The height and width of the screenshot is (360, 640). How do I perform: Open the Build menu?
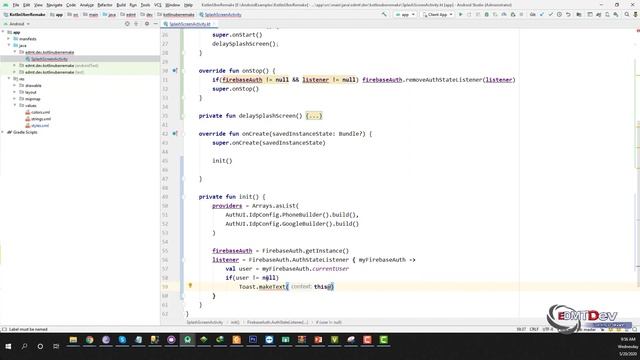point(121,5)
